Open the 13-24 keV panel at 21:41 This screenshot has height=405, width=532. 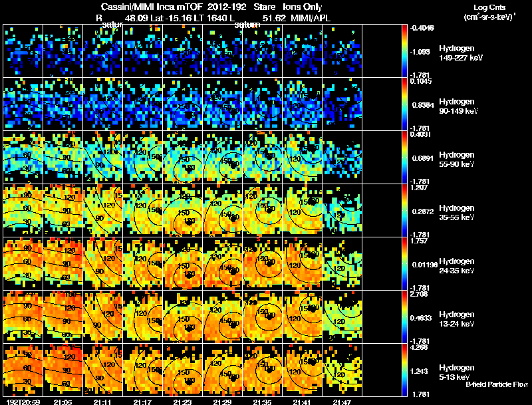[303, 317]
